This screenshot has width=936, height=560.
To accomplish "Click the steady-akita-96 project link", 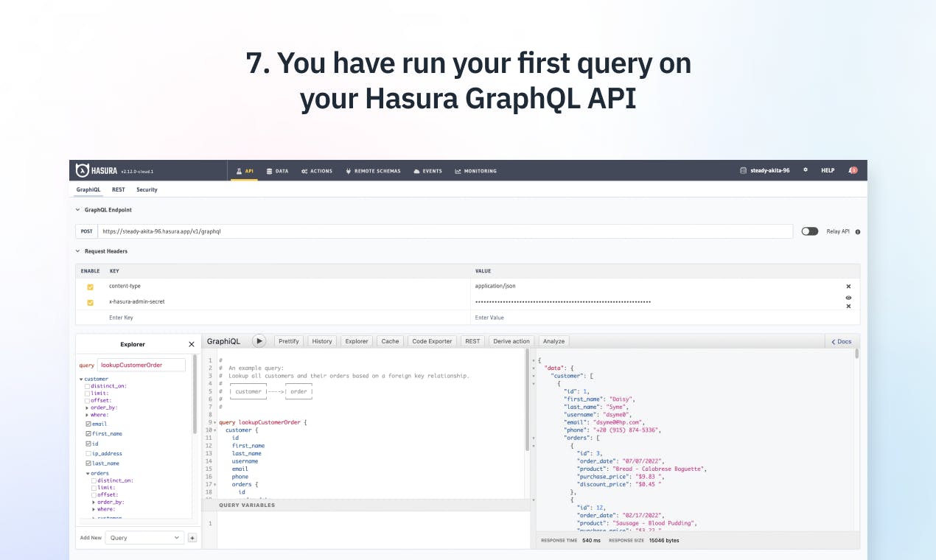I will point(765,170).
